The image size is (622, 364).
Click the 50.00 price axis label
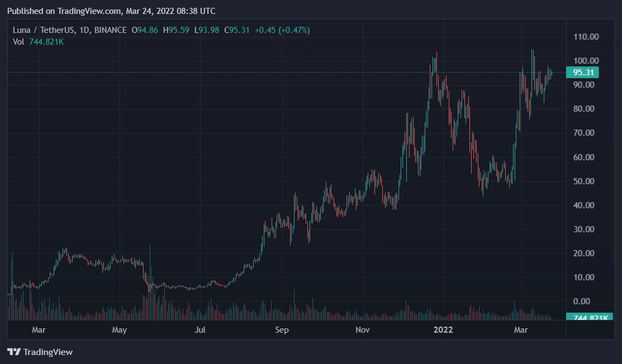[x=587, y=181]
